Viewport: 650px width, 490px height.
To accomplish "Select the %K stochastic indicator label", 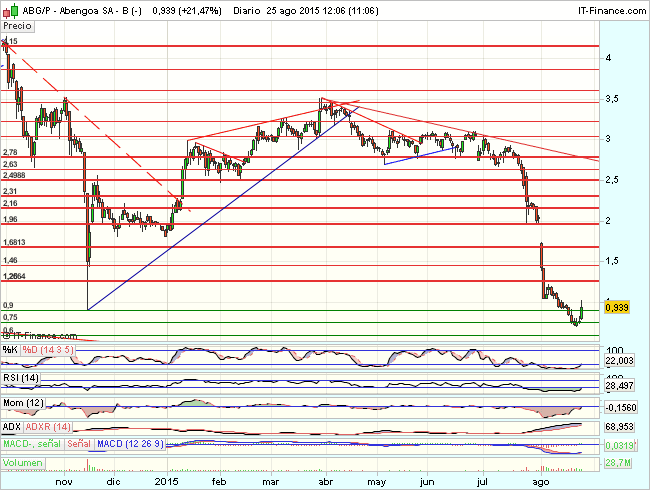I will point(10,350).
